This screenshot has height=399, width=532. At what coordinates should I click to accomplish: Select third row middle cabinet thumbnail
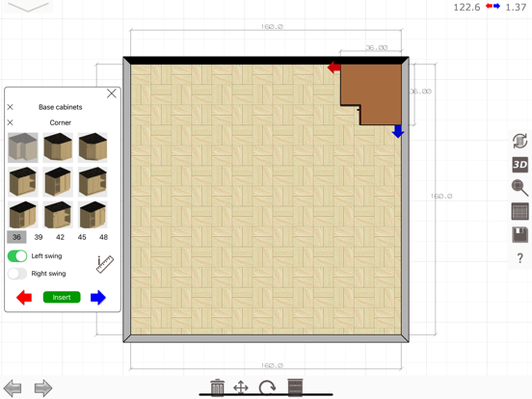coord(58,215)
